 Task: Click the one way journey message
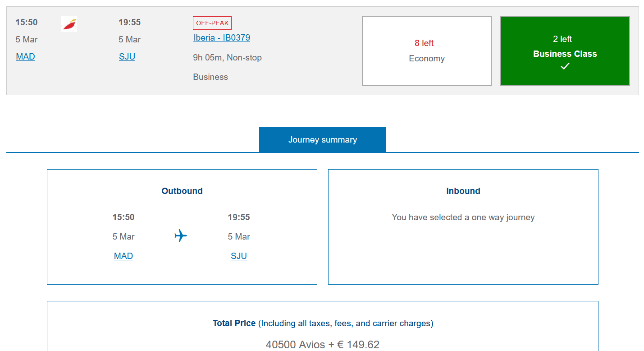(x=463, y=217)
